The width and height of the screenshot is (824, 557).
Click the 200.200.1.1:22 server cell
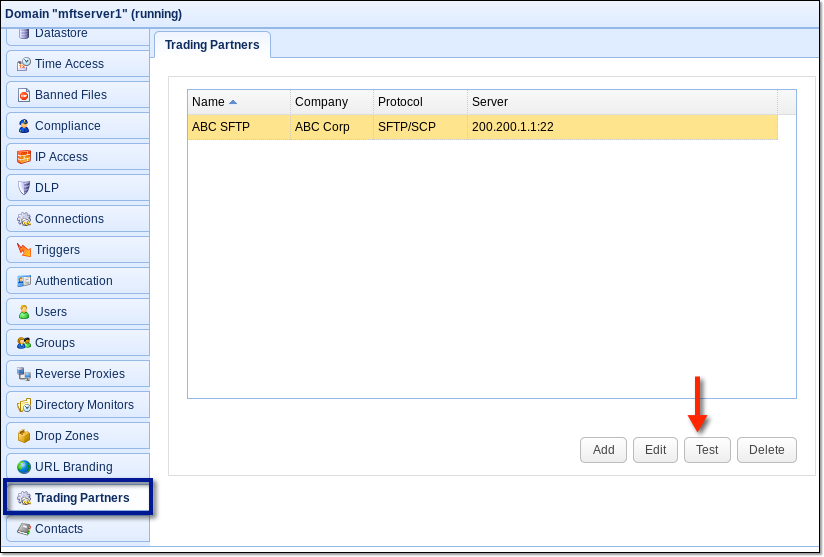[x=622, y=127]
